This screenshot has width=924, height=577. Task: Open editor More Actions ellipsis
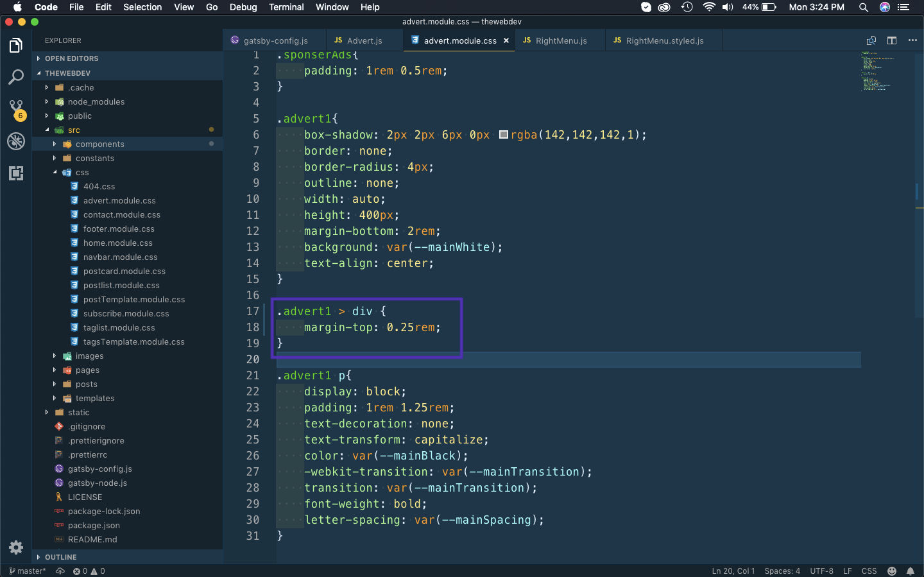pos(912,40)
